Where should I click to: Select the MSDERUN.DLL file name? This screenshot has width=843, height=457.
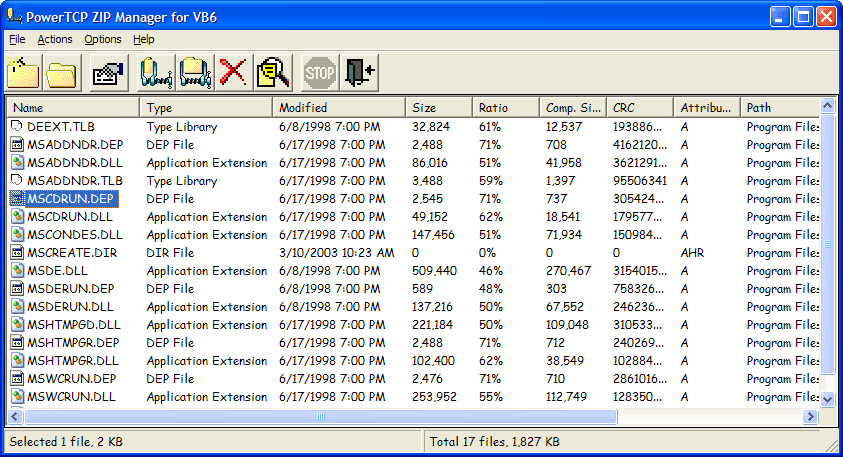click(x=70, y=306)
